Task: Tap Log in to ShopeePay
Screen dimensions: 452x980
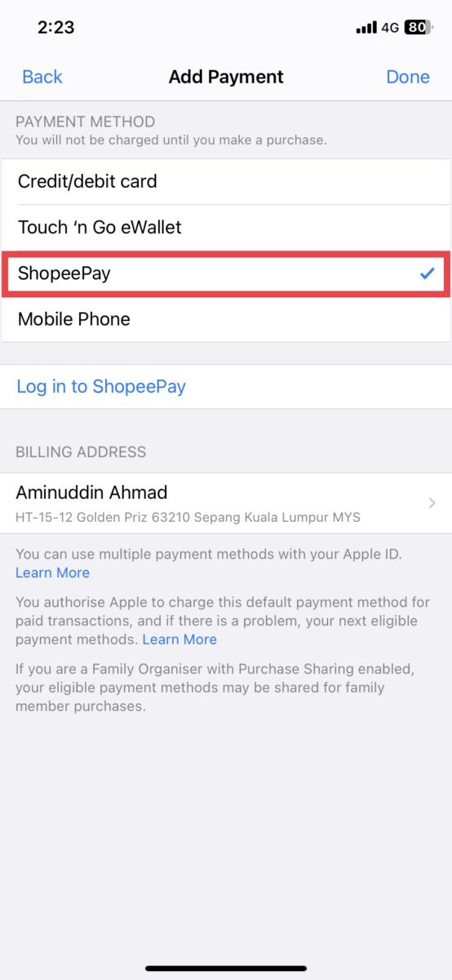Action: pyautogui.click(x=101, y=386)
